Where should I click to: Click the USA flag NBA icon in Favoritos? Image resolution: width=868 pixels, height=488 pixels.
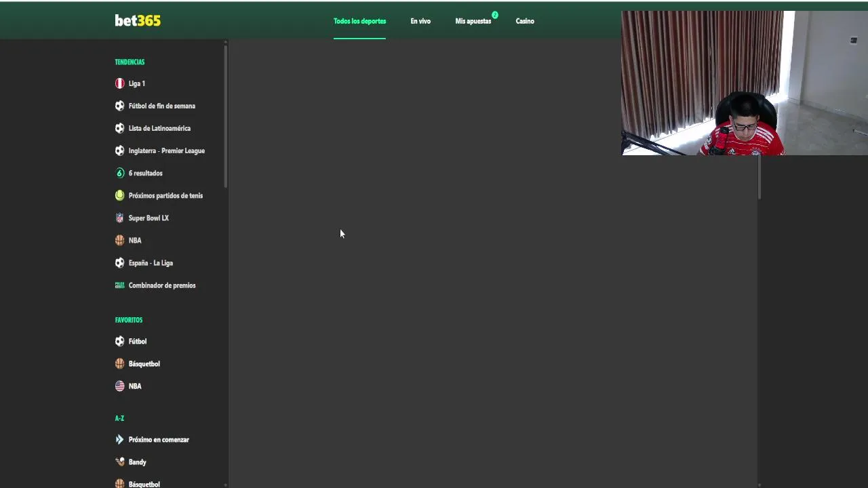tap(119, 386)
